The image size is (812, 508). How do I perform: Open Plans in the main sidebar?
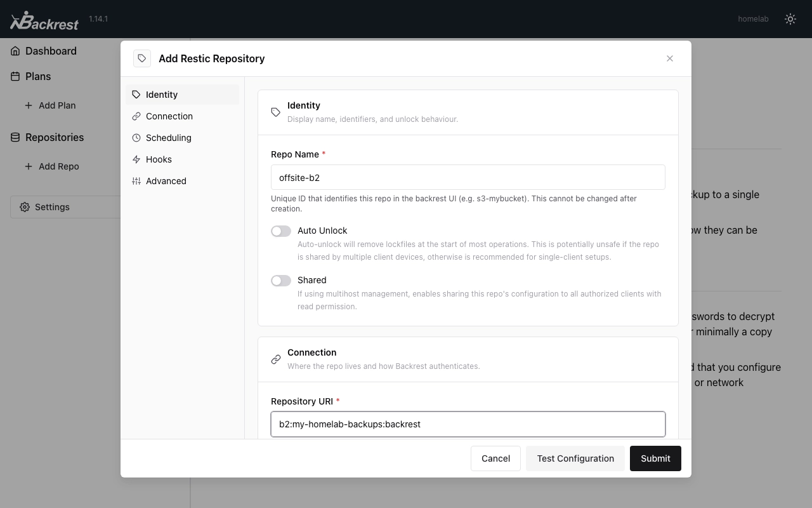click(38, 76)
